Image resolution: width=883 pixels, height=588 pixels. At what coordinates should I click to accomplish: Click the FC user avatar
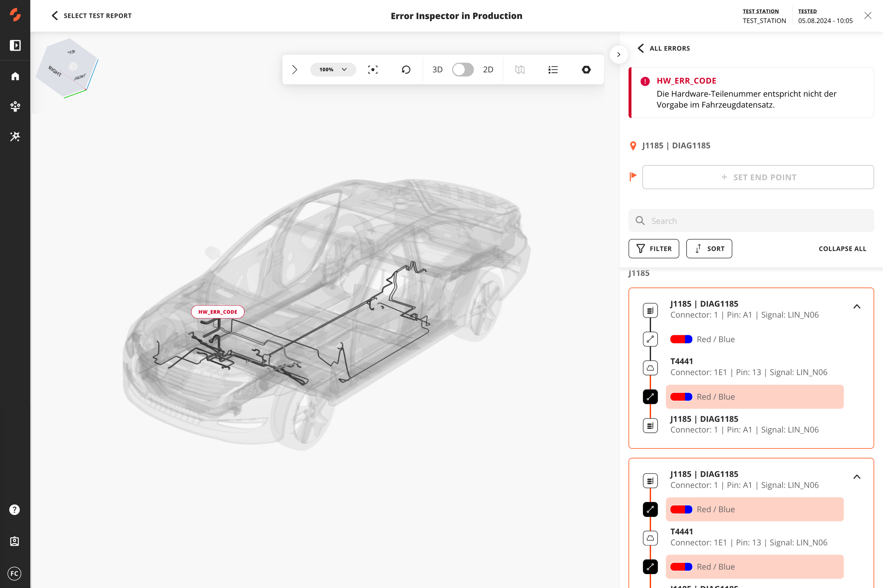15,573
